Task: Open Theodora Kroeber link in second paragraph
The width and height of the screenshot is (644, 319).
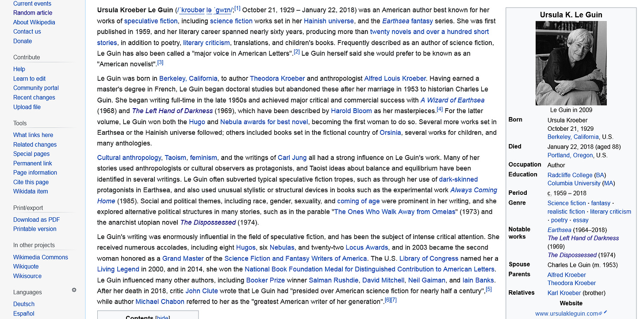Action: click(x=277, y=78)
